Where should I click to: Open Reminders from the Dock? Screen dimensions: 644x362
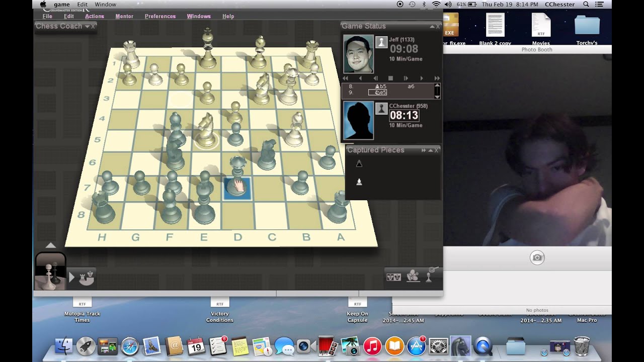tap(218, 346)
